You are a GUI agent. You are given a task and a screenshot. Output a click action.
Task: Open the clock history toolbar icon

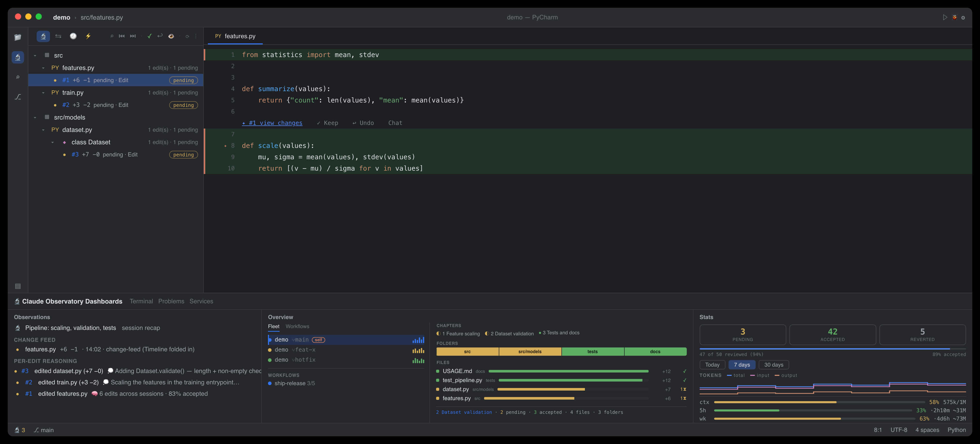[73, 36]
